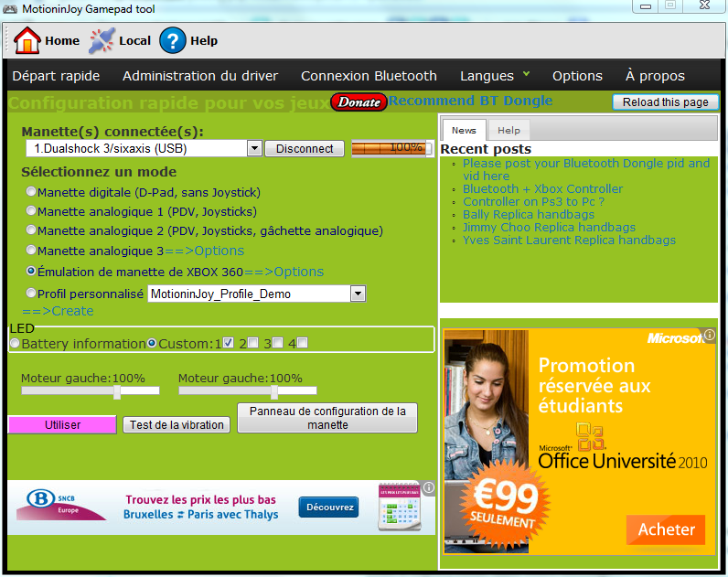728x577 pixels.
Task: Open Bluetooth + Xbox Controller post
Action: pos(542,189)
